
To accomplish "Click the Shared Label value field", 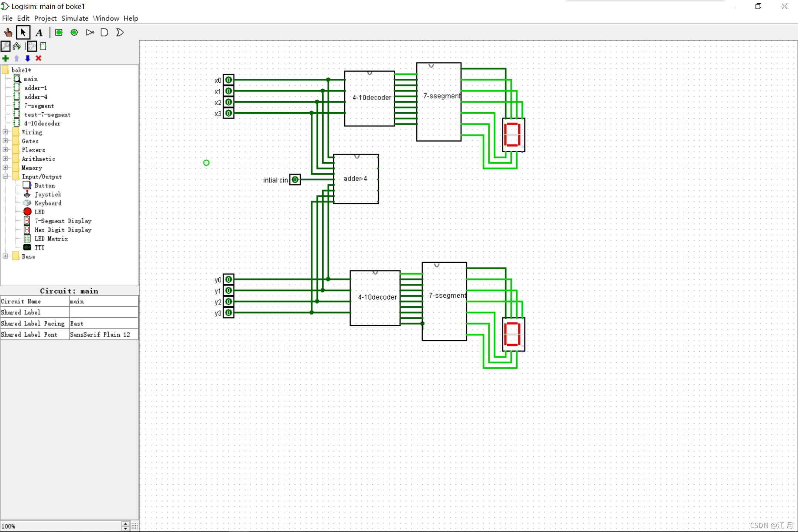I will (x=103, y=313).
